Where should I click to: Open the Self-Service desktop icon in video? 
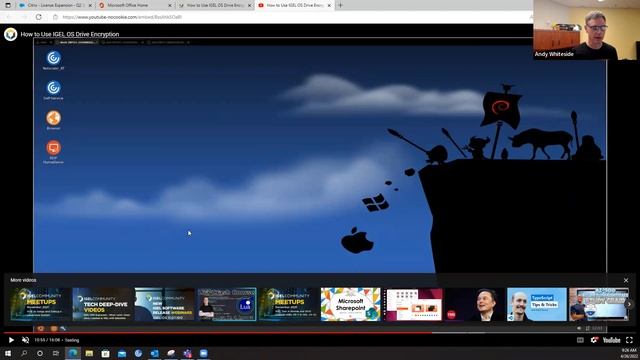coord(53,90)
